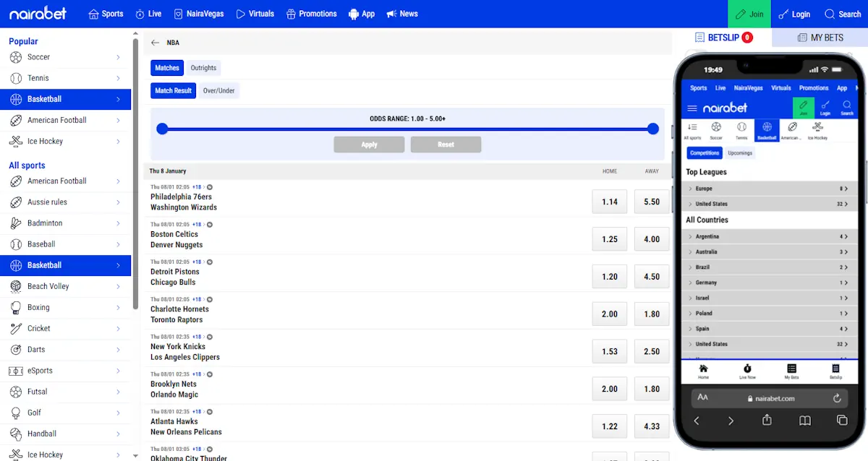This screenshot has height=461, width=868.
Task: Switch to the Outrights tab
Action: click(203, 67)
